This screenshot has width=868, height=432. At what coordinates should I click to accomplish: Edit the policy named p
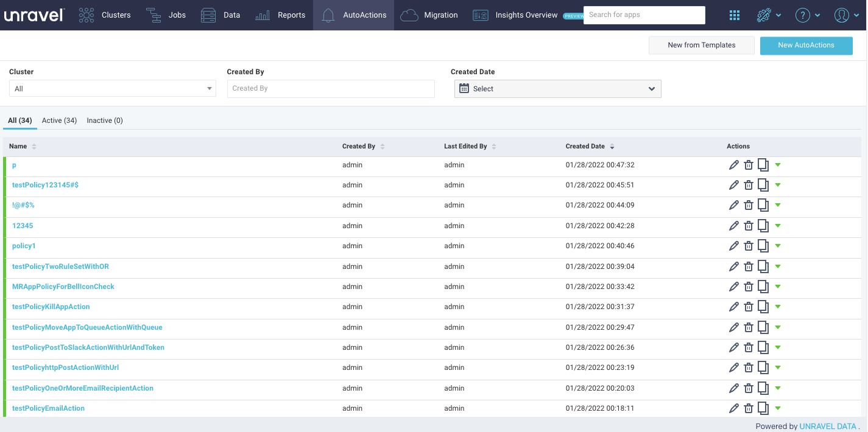click(734, 165)
